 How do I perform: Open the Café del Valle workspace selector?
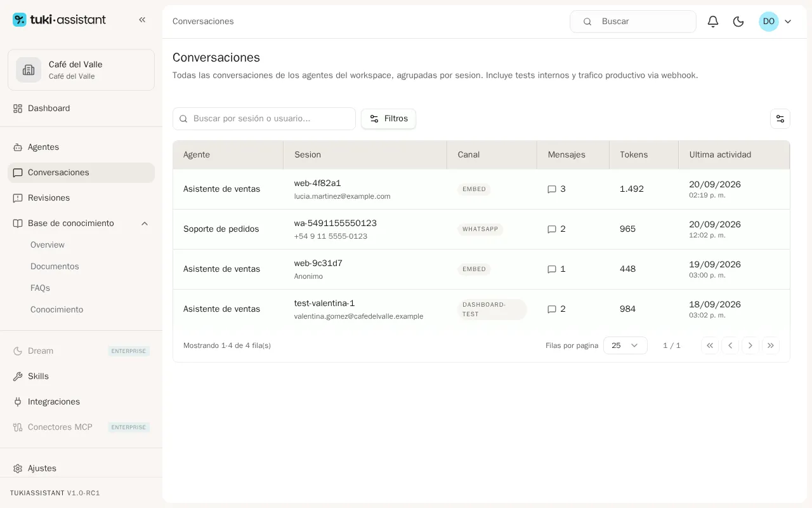pyautogui.click(x=81, y=70)
